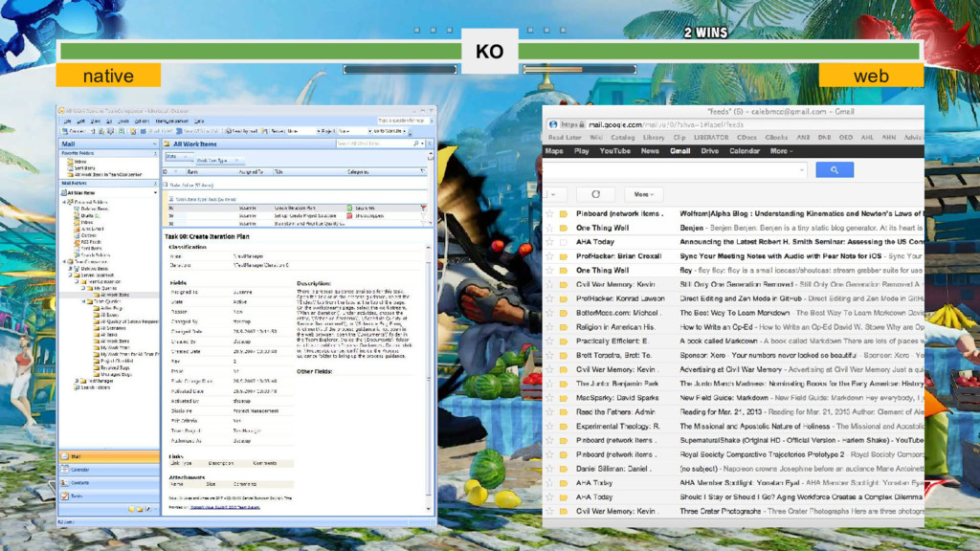Click the OED bookmark
This screenshot has width=980, height=551.
[x=846, y=138]
